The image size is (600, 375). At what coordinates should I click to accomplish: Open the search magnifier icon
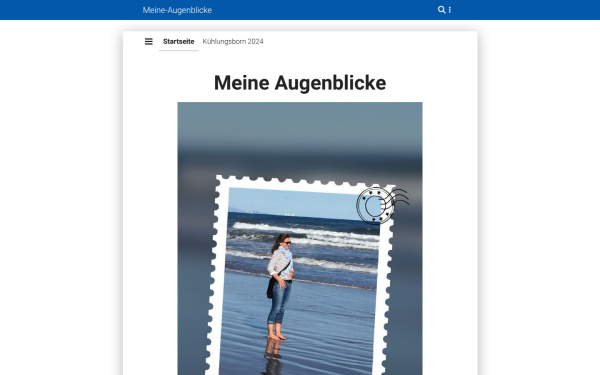[441, 10]
